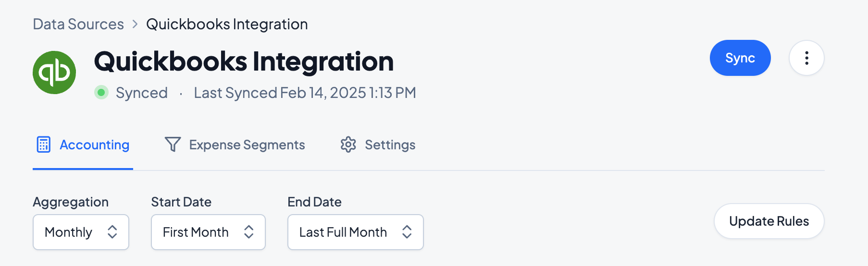Screen dimensions: 868x266
Task: Click the Quickbooks Integration page heading
Action: pyautogui.click(x=244, y=61)
